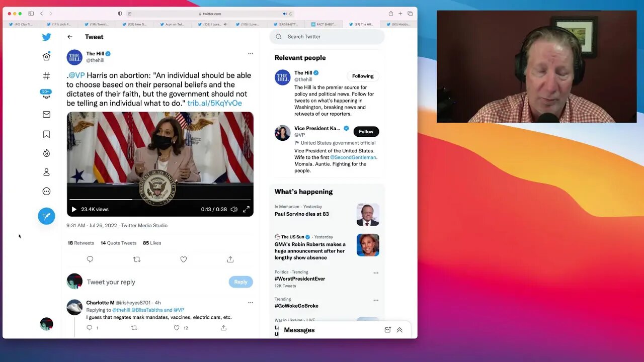This screenshot has width=644, height=362.
Task: Open #WorstPresidentEver trend
Action: point(300,279)
